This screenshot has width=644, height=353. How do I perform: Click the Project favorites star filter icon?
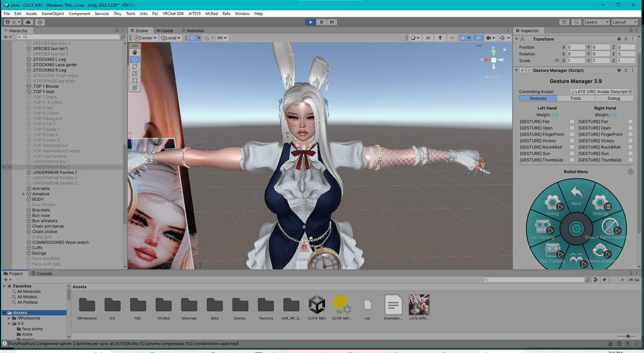point(623,280)
